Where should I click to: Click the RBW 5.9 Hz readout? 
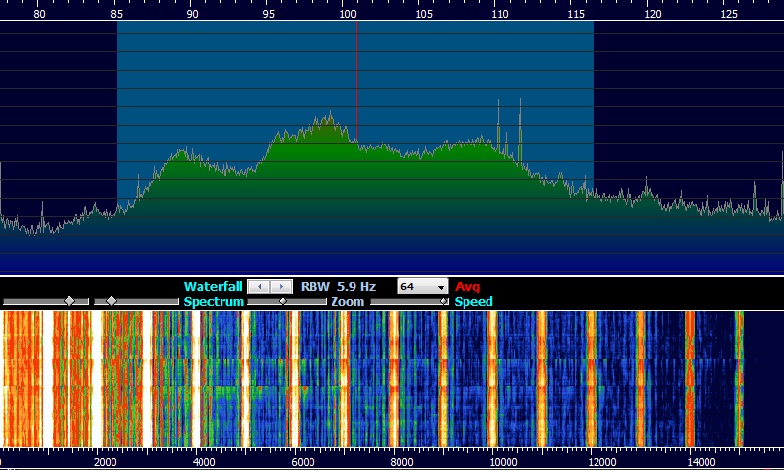[x=338, y=286]
